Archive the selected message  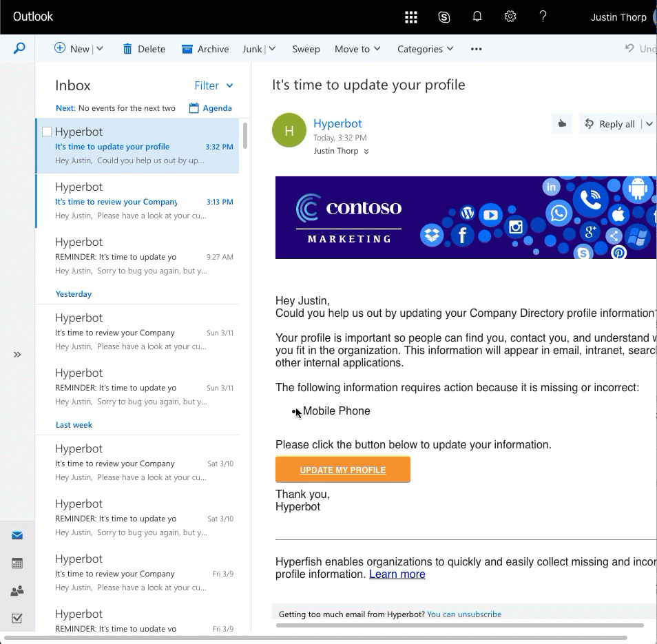coord(205,49)
